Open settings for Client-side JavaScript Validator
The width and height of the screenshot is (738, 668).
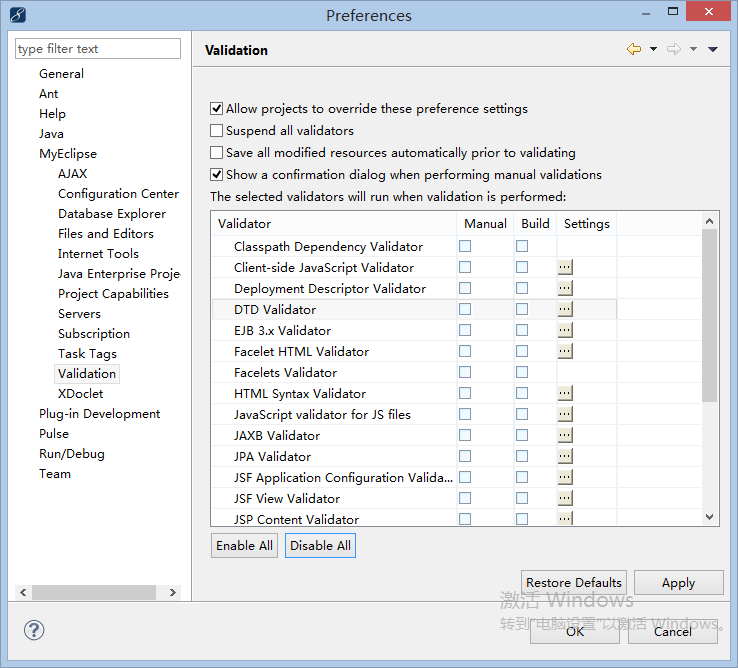click(565, 267)
